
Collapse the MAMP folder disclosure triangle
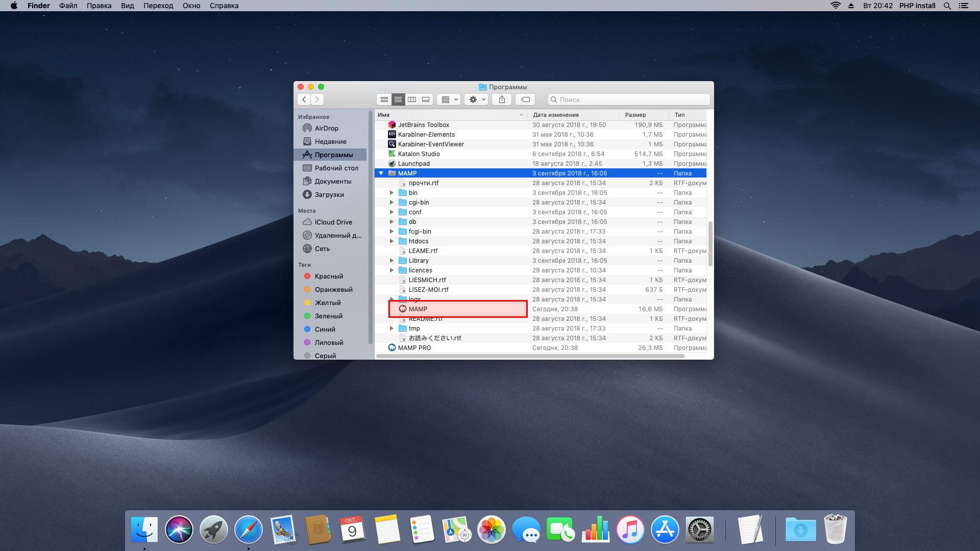pos(381,173)
